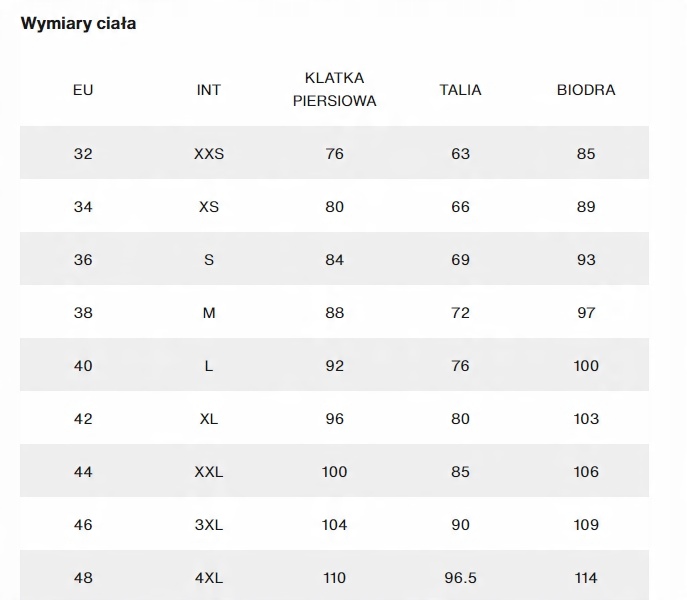
Task: Select the XXL size cell
Action: [x=209, y=472]
